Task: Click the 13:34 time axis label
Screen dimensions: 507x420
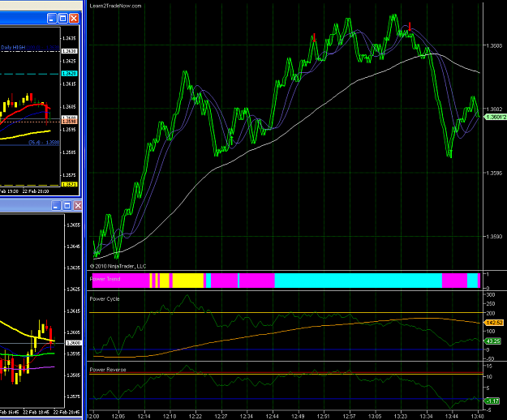Action: (427, 416)
